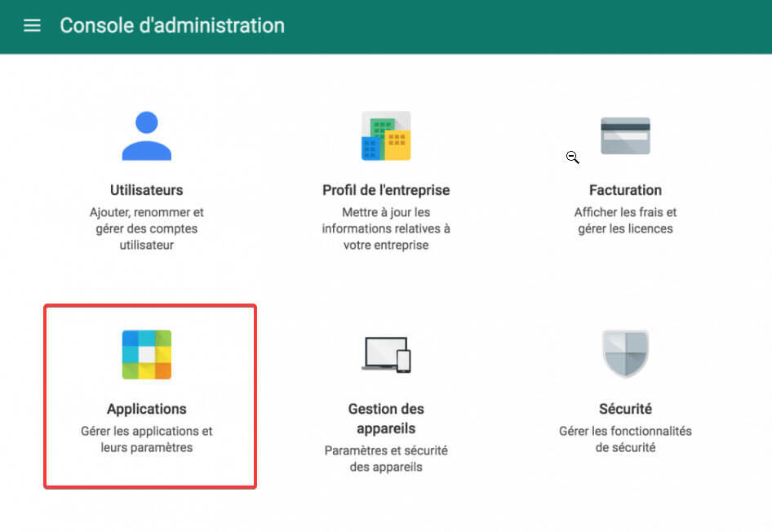Click the Facturation credit card icon
Image resolution: width=772 pixels, height=532 pixels.
click(x=625, y=135)
